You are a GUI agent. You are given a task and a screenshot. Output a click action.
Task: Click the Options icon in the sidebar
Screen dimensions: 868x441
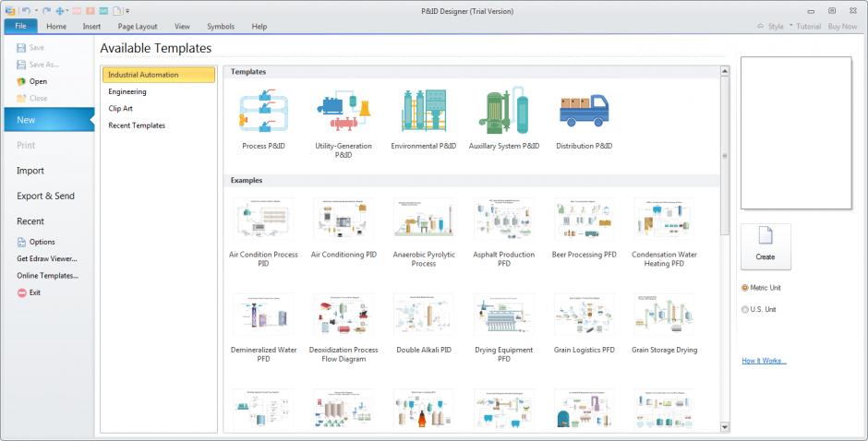coord(21,242)
